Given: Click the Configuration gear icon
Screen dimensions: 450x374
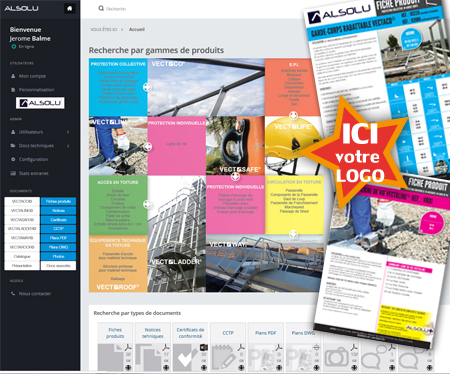Looking at the screenshot, I should click(13, 159).
